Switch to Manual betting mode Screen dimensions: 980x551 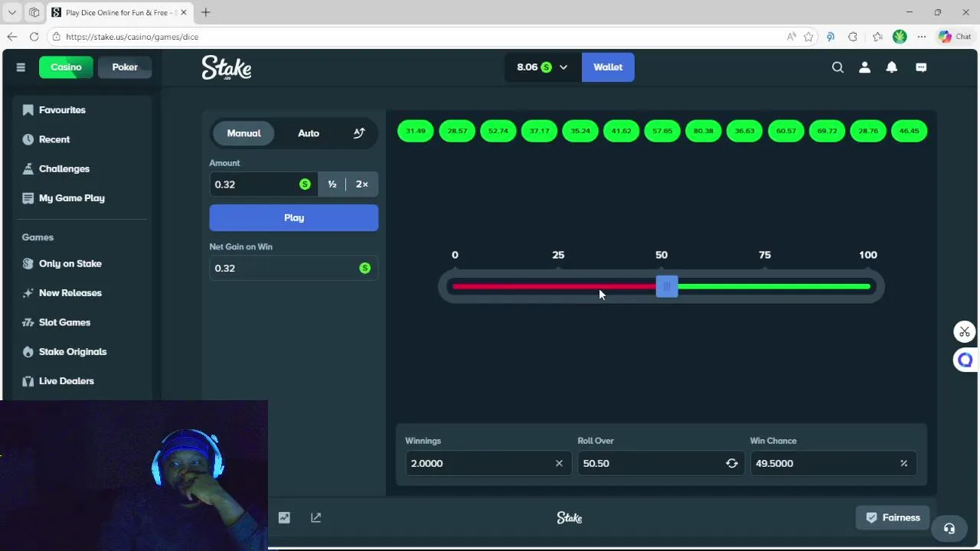coord(243,133)
